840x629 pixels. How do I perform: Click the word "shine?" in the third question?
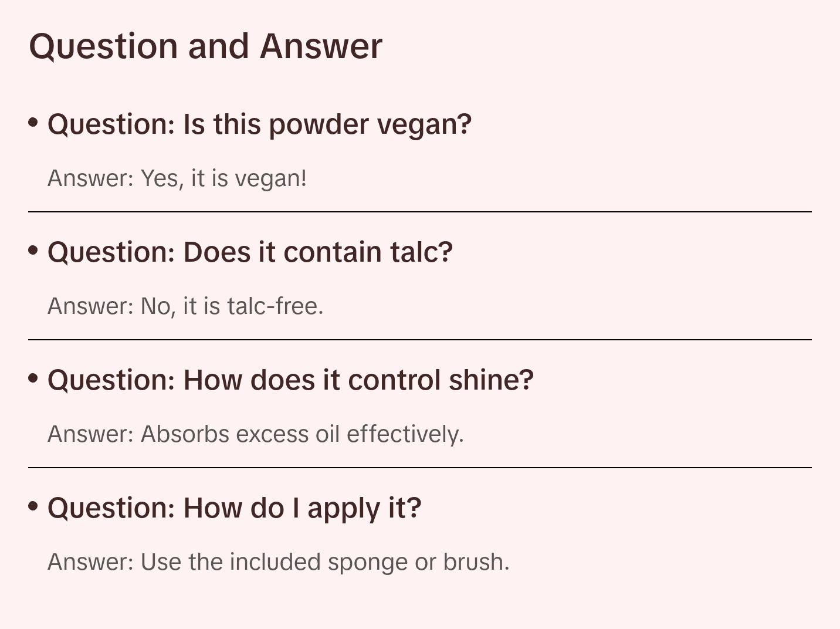click(x=492, y=380)
